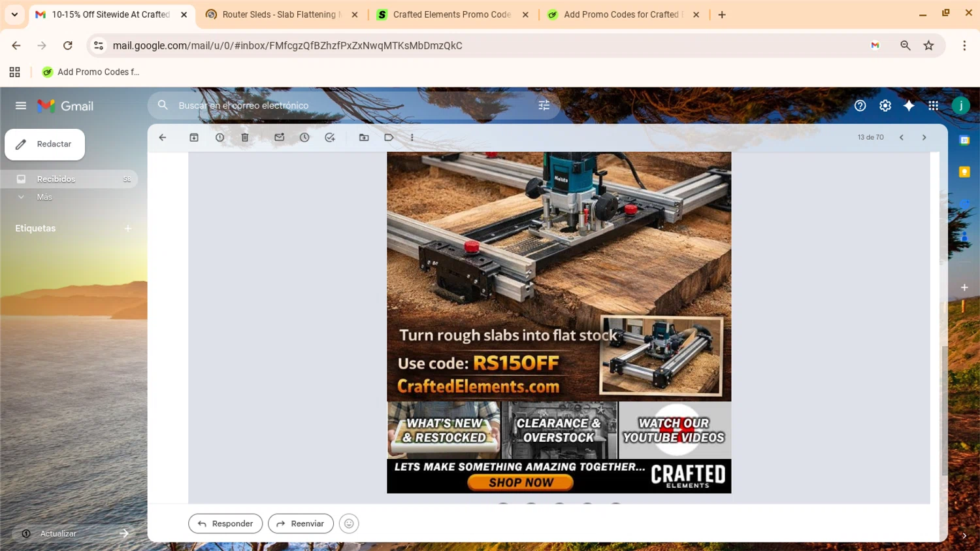Image resolution: width=980 pixels, height=551 pixels.
Task: Open Gmail help question mark icon
Action: click(x=860, y=106)
